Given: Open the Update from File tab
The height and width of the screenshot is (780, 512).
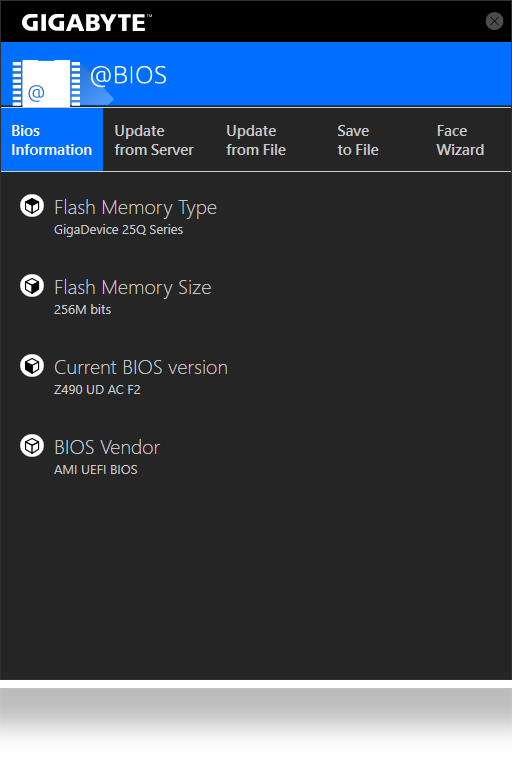Looking at the screenshot, I should click(256, 140).
